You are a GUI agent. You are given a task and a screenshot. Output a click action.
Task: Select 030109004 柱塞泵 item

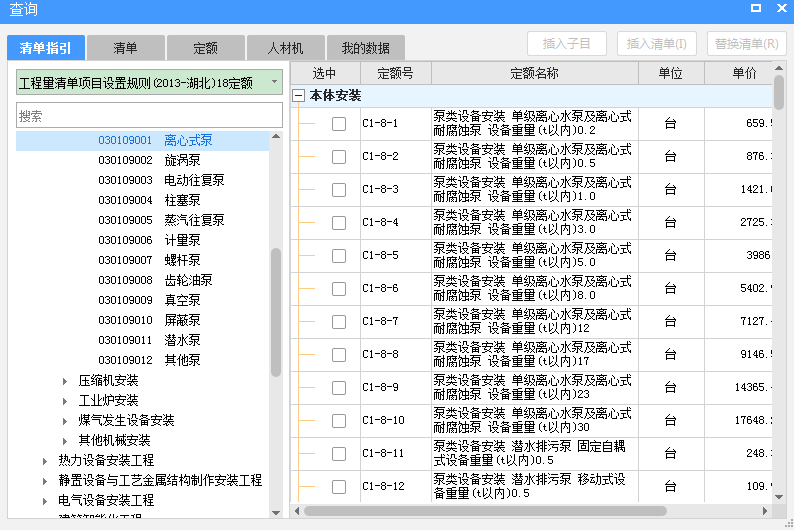[x=149, y=200]
